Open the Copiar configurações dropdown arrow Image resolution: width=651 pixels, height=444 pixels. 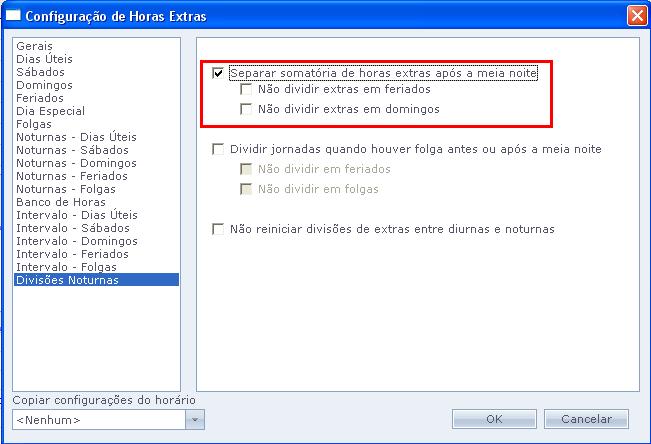pos(195,419)
